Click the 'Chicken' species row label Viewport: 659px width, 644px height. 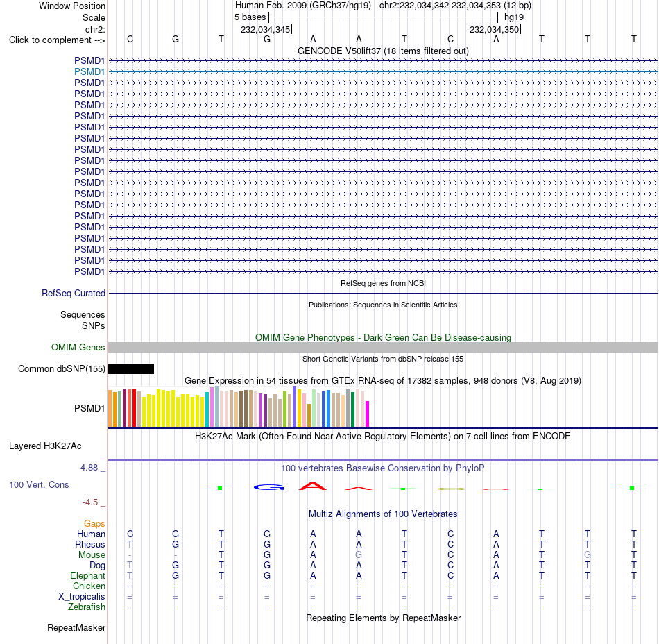pyautogui.click(x=89, y=586)
